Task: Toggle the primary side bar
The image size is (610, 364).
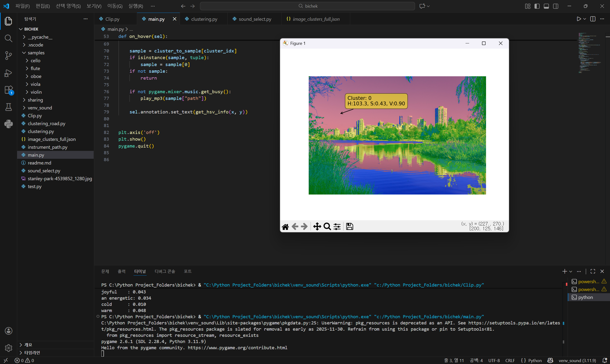Action: pyautogui.click(x=537, y=6)
